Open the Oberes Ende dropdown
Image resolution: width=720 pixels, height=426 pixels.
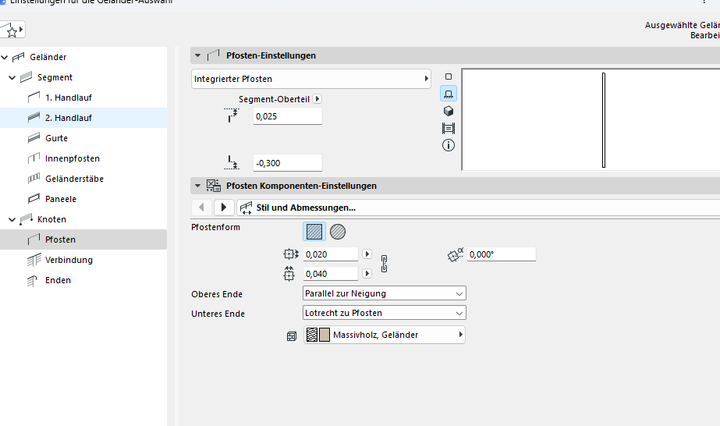tap(384, 293)
